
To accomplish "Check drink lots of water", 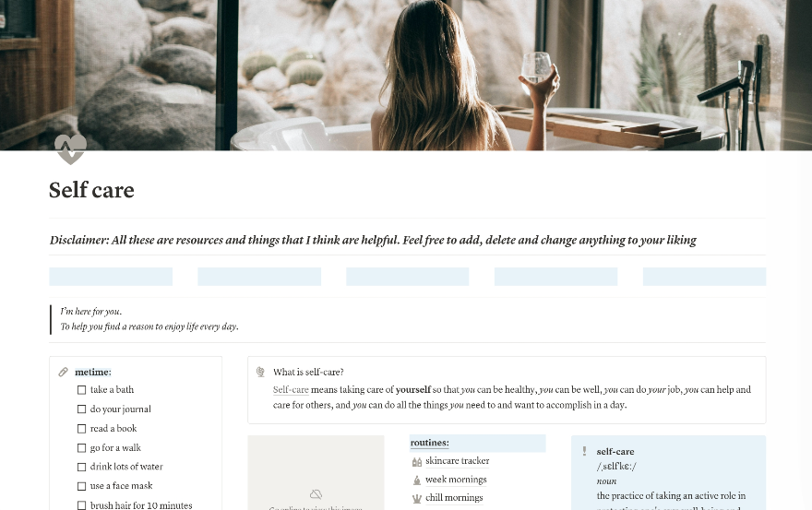I will pyautogui.click(x=81, y=467).
